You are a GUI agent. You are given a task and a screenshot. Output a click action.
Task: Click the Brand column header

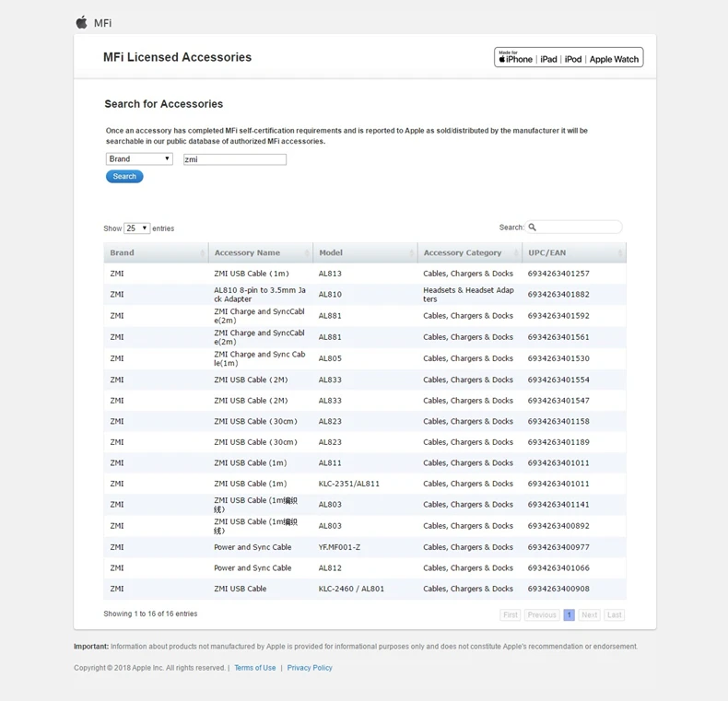[156, 252]
